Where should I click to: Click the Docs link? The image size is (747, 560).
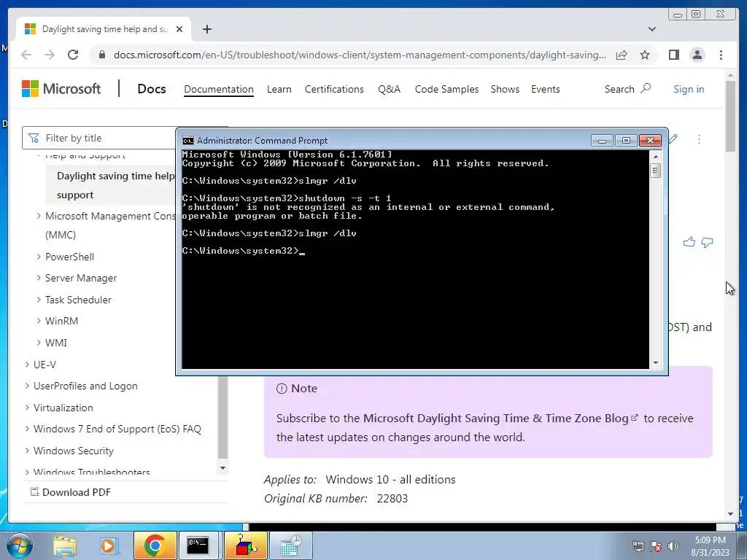pos(152,89)
